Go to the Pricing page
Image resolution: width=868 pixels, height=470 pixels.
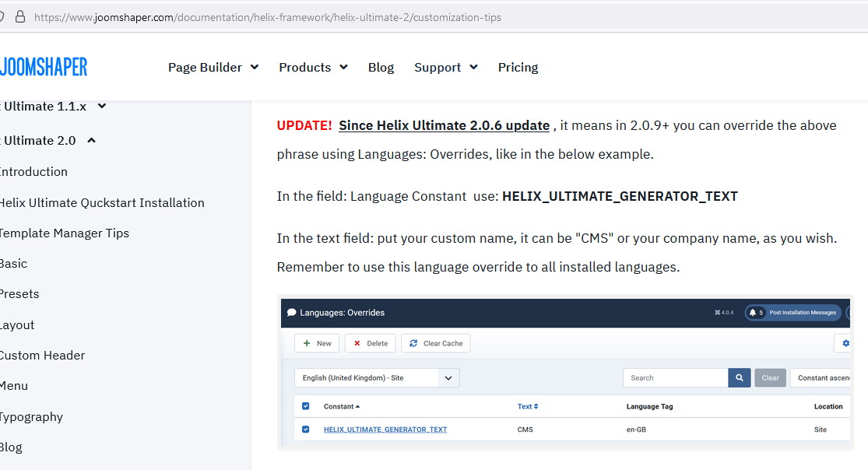pos(518,68)
